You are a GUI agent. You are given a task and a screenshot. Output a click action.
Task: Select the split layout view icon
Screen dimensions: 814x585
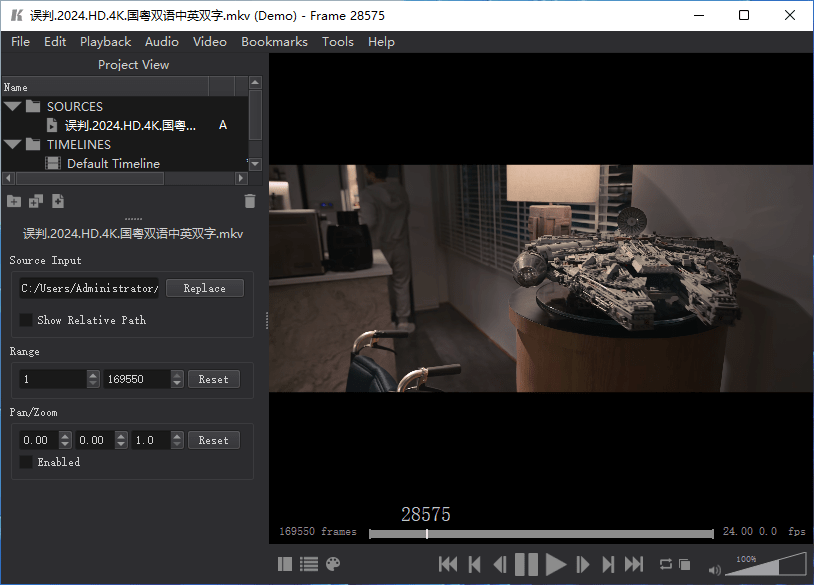(x=285, y=564)
